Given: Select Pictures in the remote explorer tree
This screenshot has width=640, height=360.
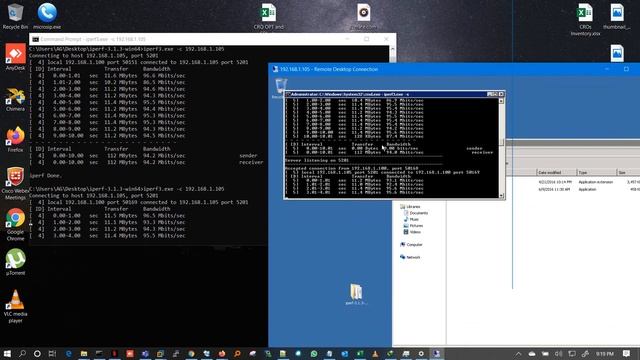Looking at the screenshot, I should [413, 226].
